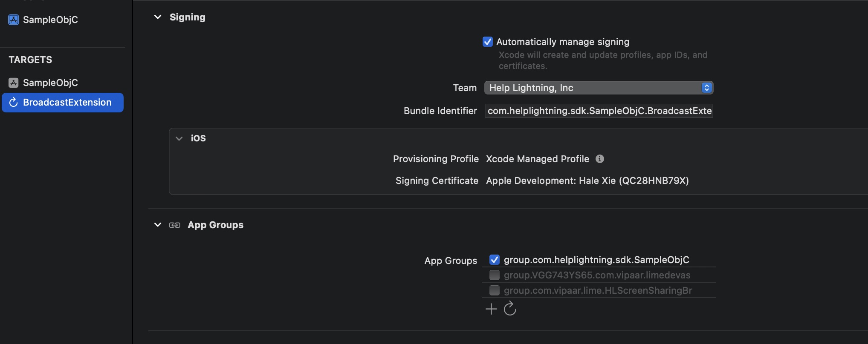Add a new app group with plus
The image size is (868, 344).
(491, 309)
